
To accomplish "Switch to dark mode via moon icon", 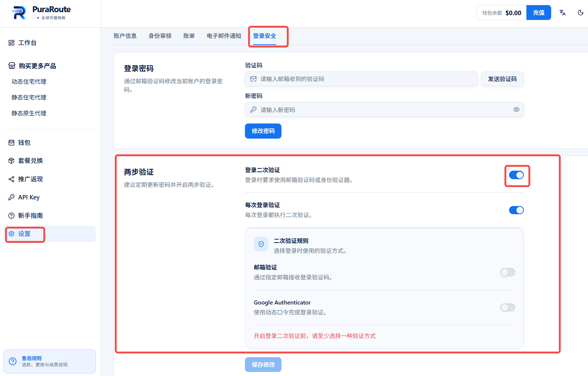I will coord(580,13).
